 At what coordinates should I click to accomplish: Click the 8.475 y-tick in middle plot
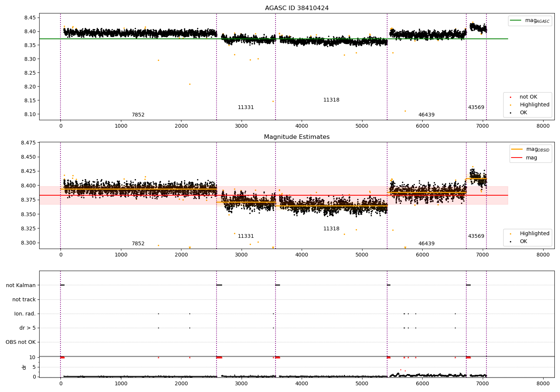coord(28,143)
